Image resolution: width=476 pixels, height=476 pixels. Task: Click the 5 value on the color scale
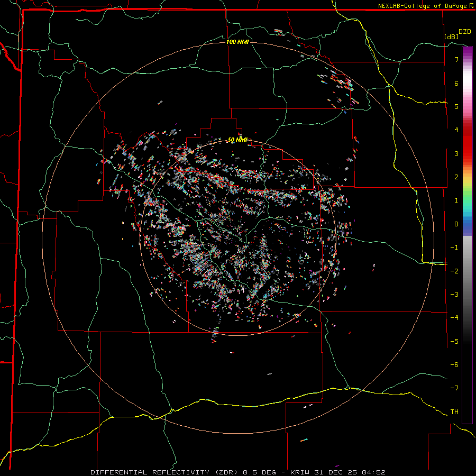click(456, 106)
